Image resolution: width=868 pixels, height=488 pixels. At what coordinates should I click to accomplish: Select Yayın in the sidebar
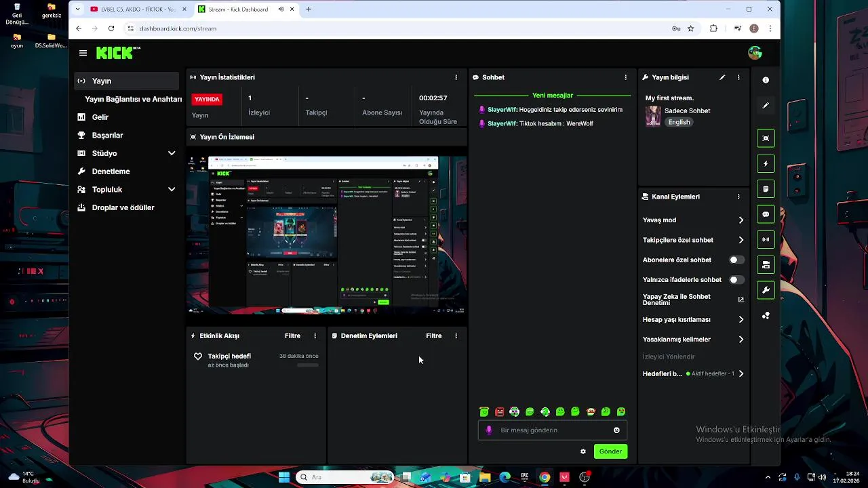point(127,81)
